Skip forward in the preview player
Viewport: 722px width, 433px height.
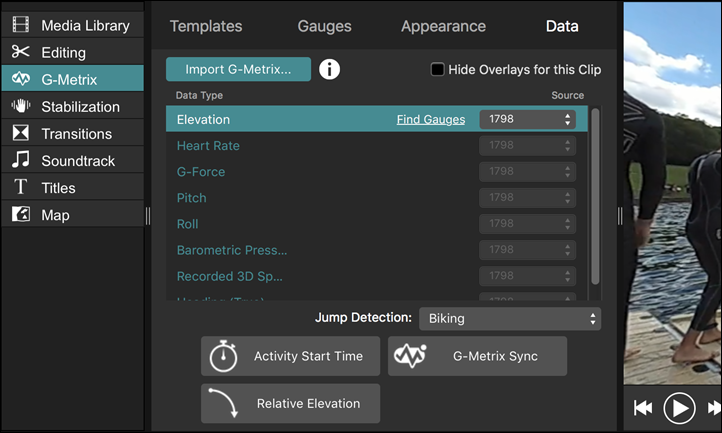715,408
